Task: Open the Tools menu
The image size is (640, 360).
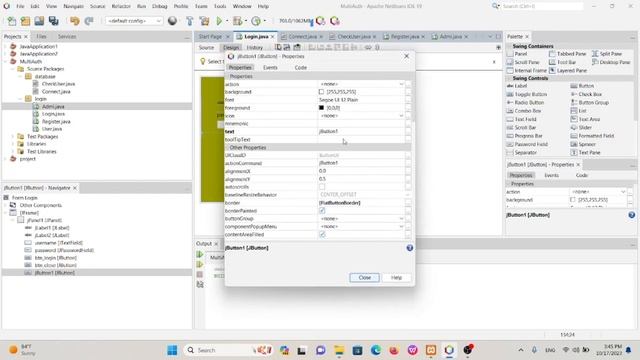Action: [x=220, y=7]
